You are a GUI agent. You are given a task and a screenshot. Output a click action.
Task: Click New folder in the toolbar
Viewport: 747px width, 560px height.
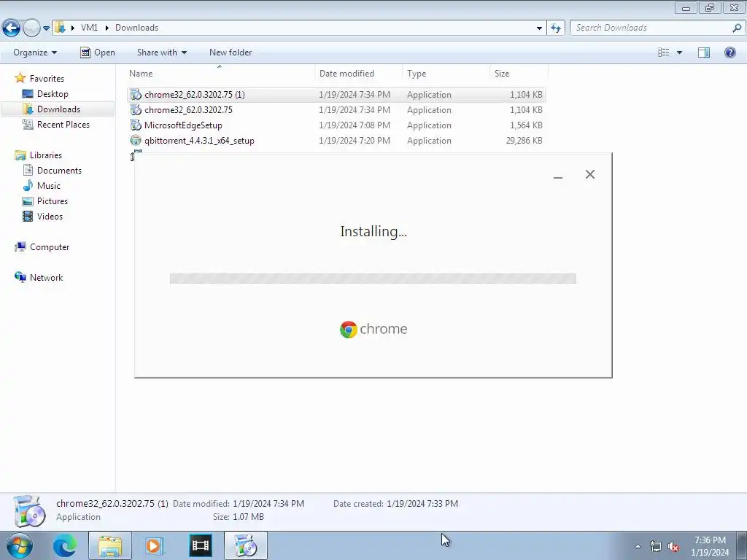pyautogui.click(x=231, y=52)
